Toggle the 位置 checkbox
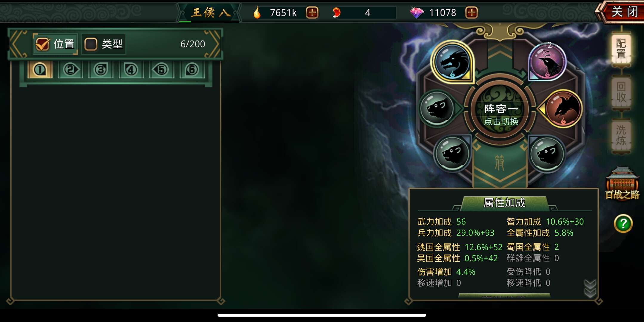644x322 pixels. pyautogui.click(x=42, y=44)
